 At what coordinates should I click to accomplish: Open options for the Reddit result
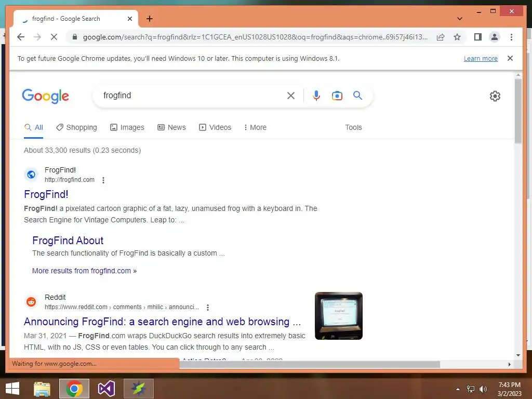[x=208, y=308]
